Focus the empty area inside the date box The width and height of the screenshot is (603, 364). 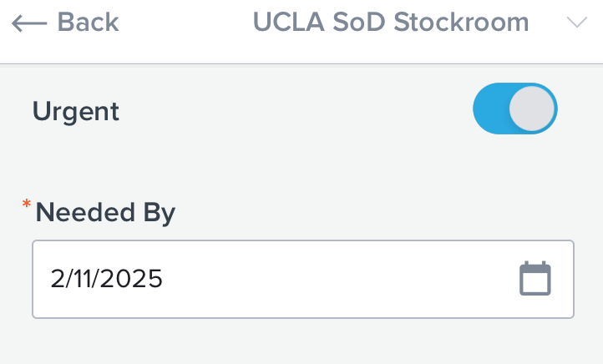tap(338, 279)
